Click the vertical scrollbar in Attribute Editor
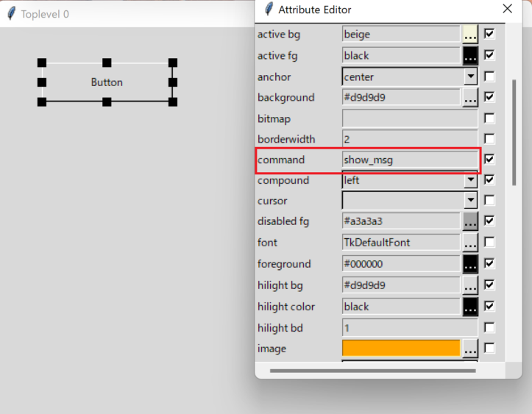 [514, 132]
